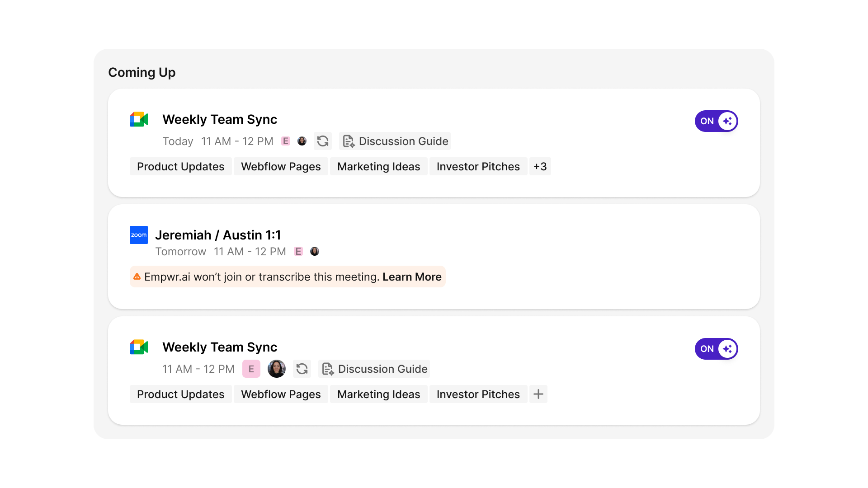Open Discussion Guide for today's Weekly Team Sync
Image resolution: width=868 pixels, height=488 pixels.
point(395,141)
